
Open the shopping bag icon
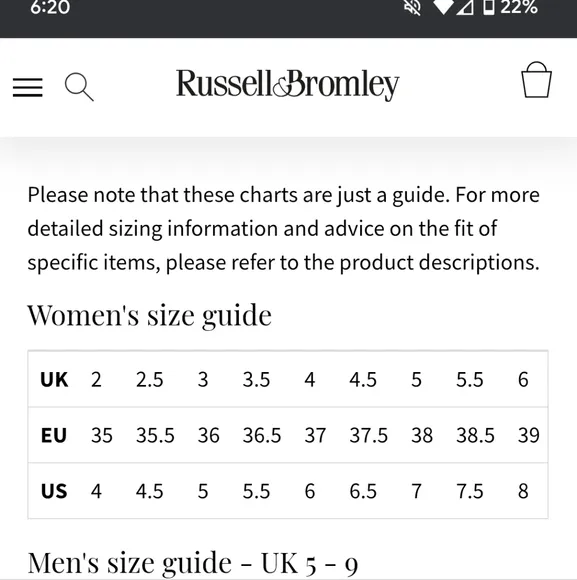tap(536, 80)
